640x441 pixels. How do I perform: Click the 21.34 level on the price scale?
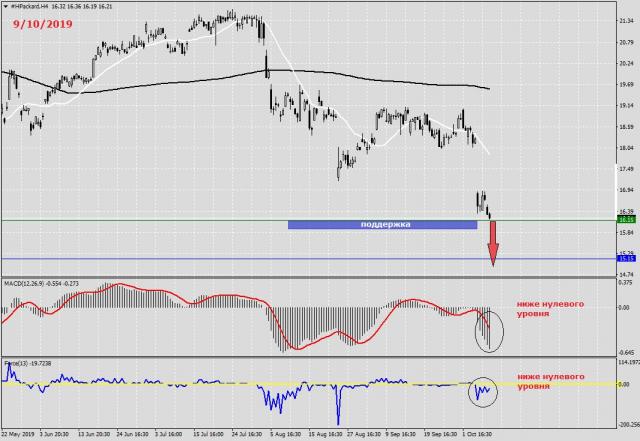[x=628, y=19]
